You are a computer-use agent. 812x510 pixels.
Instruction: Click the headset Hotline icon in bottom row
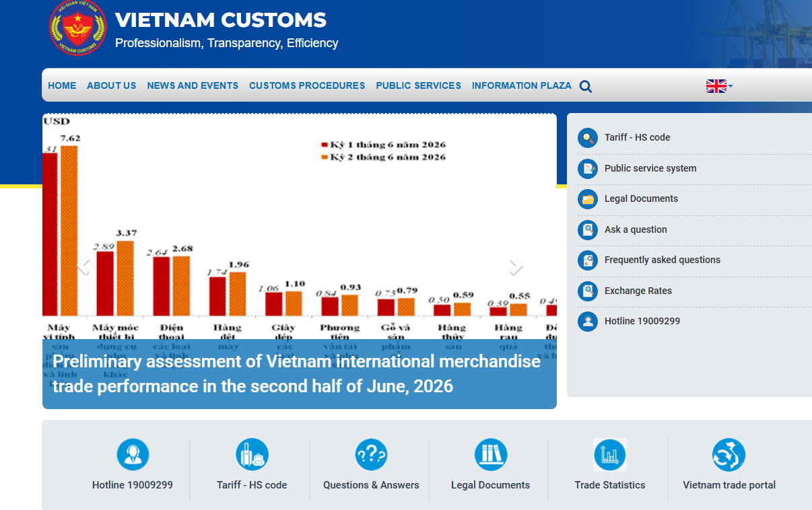point(133,454)
